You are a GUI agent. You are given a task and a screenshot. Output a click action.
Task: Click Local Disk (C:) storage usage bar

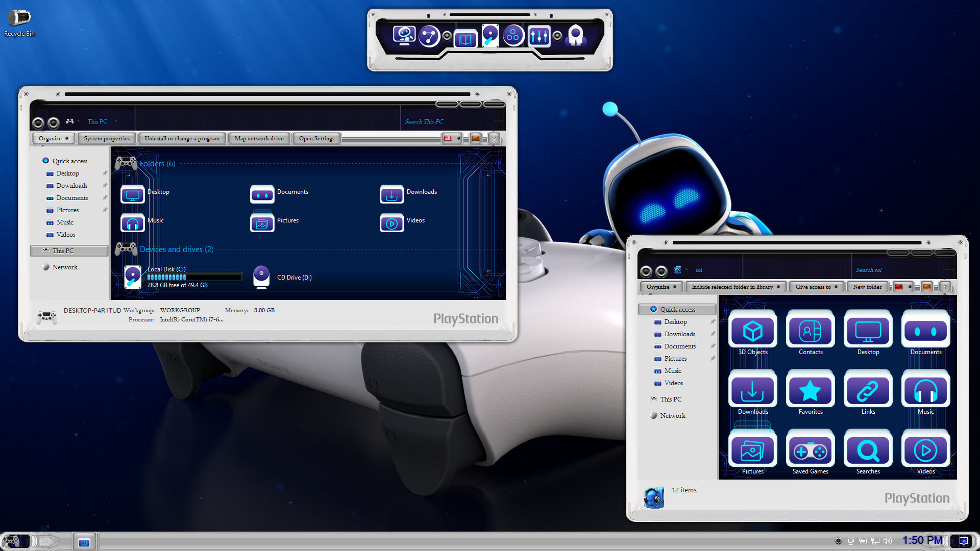pyautogui.click(x=194, y=277)
